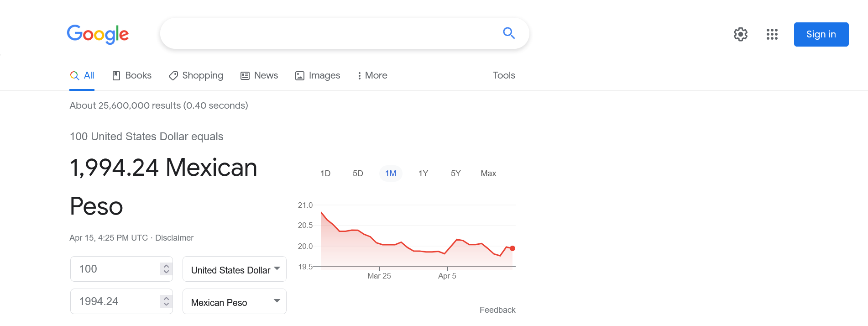
Task: Click the News search icon
Action: coord(245,75)
